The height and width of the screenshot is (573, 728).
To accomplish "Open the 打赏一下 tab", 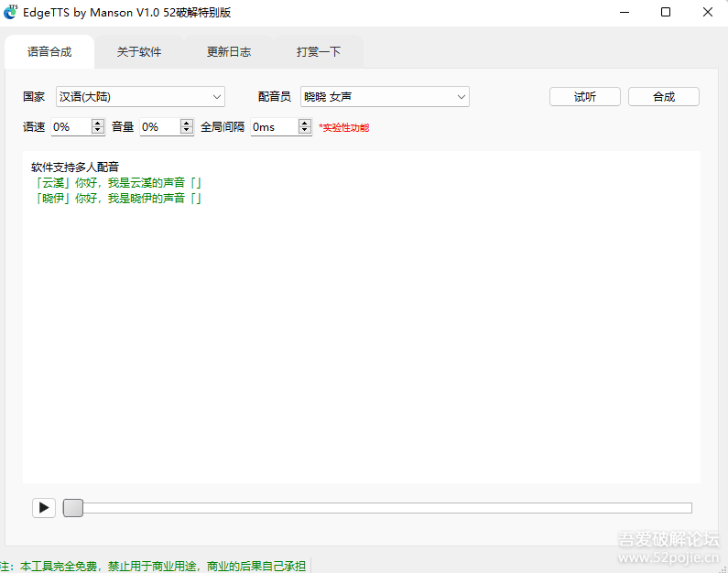I will 319,52.
